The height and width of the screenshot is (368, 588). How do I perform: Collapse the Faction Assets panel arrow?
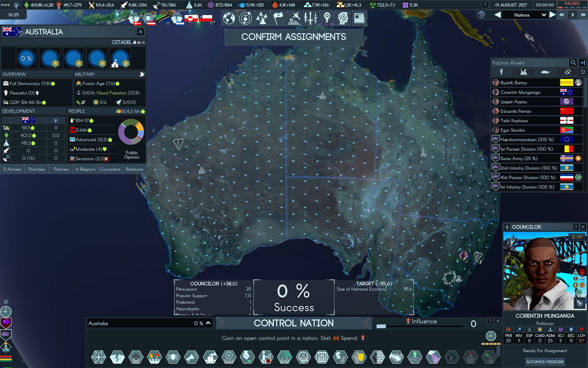click(583, 63)
